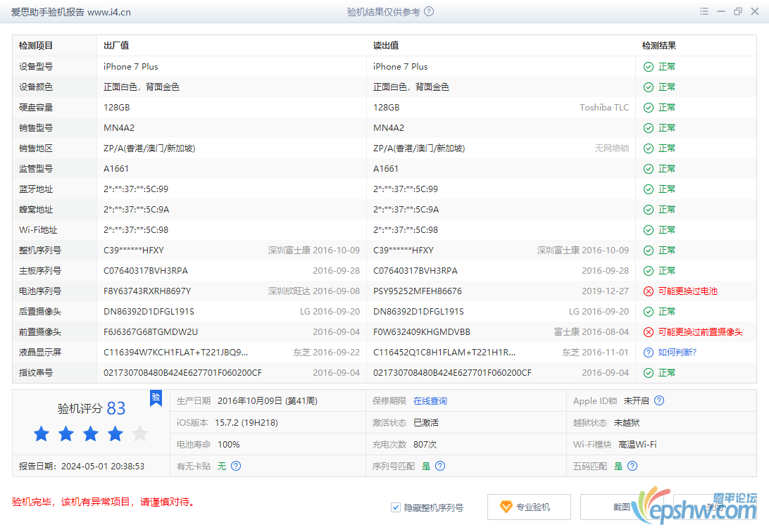Click the blue 验 badge beside the score
This screenshot has height=532, width=769.
point(156,398)
